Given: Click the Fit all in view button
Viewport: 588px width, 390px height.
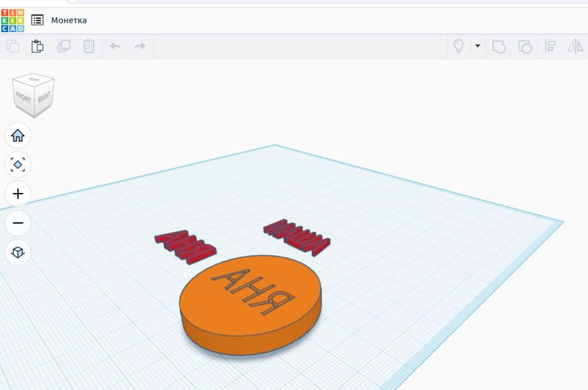Looking at the screenshot, I should click(x=18, y=165).
